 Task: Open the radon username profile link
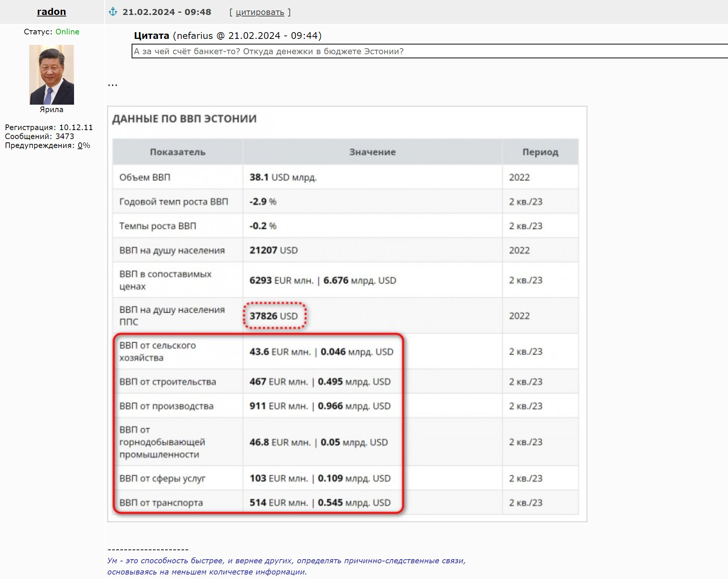(x=52, y=12)
